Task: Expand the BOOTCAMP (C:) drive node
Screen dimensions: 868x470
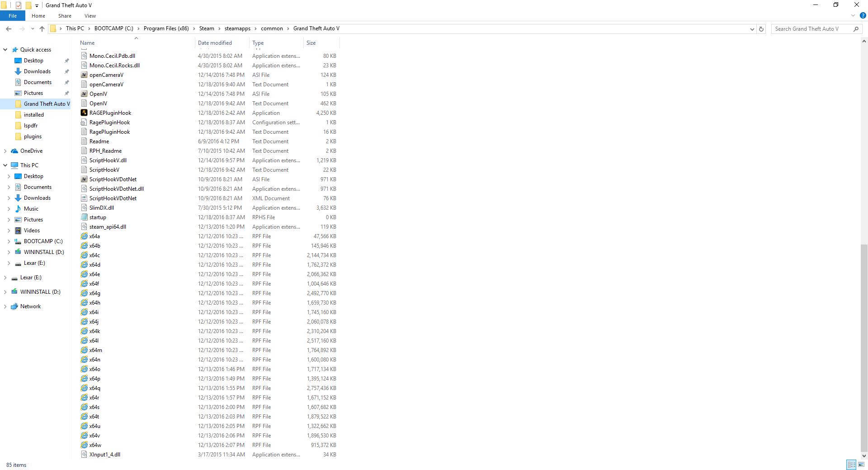Action: pos(9,241)
